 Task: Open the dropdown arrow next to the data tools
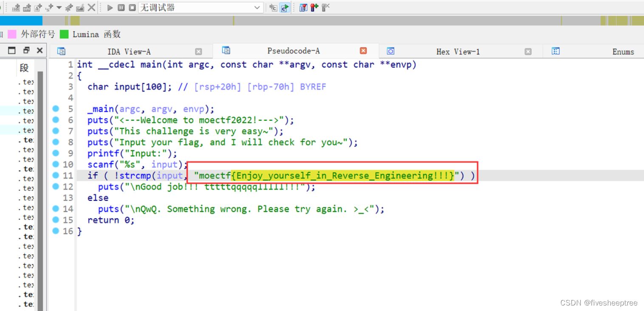(x=59, y=7)
